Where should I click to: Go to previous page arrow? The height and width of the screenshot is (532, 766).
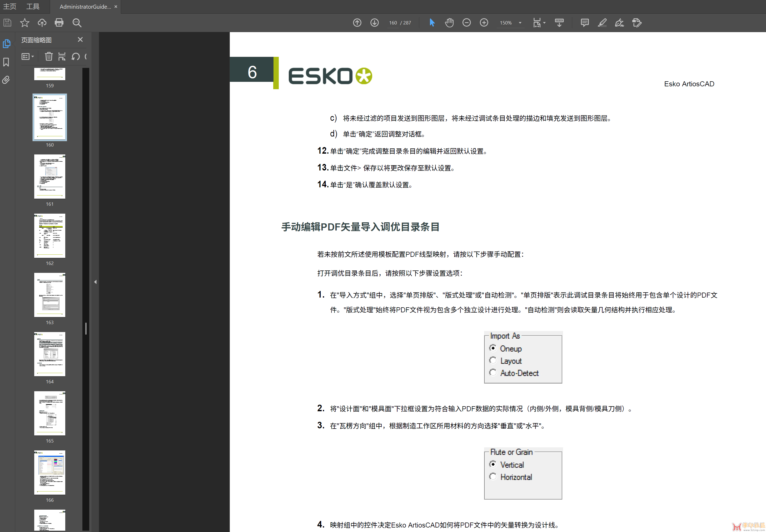pyautogui.click(x=357, y=23)
